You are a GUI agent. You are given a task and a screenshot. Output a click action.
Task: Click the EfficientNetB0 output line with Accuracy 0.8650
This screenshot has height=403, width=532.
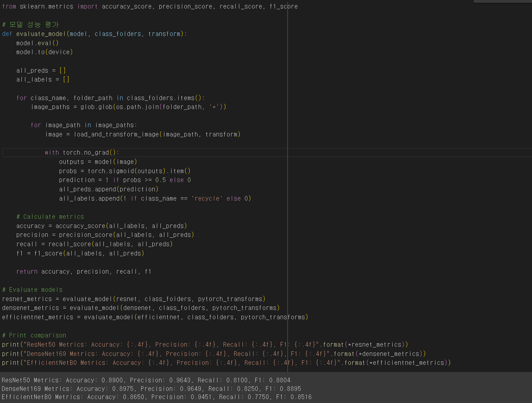[157, 397]
